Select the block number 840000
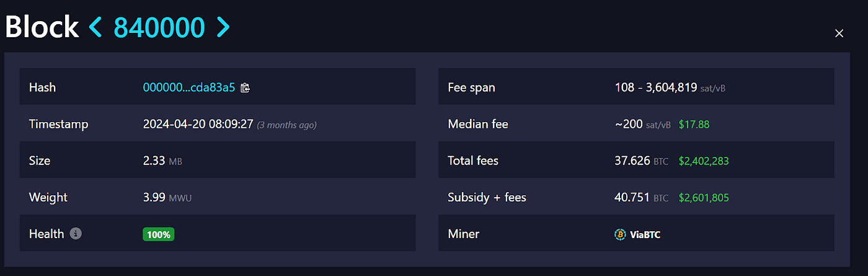Screen dimensions: 868x276 [x=159, y=27]
